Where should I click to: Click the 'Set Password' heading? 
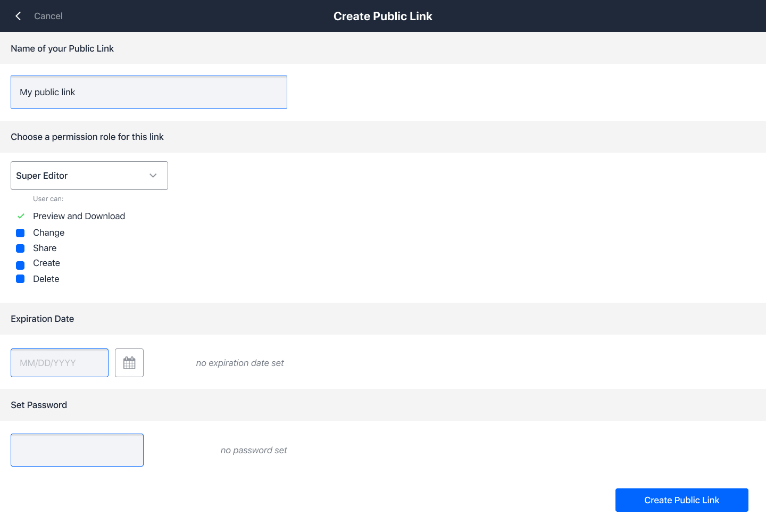click(x=39, y=405)
